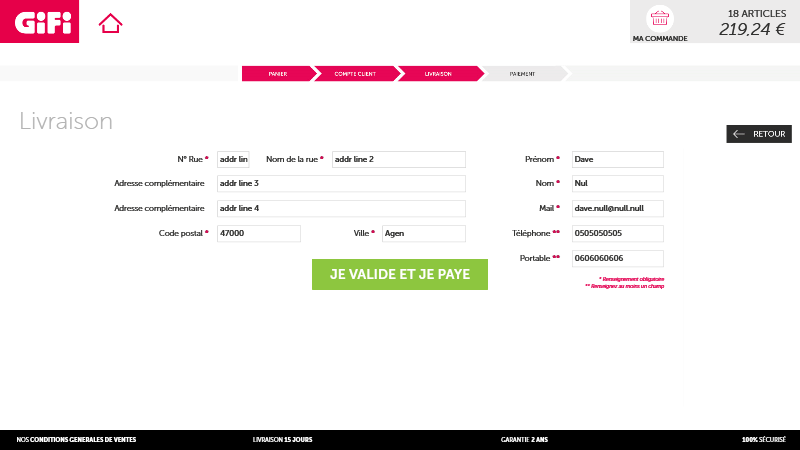Open the Ma Commande basket icon

pyautogui.click(x=659, y=18)
